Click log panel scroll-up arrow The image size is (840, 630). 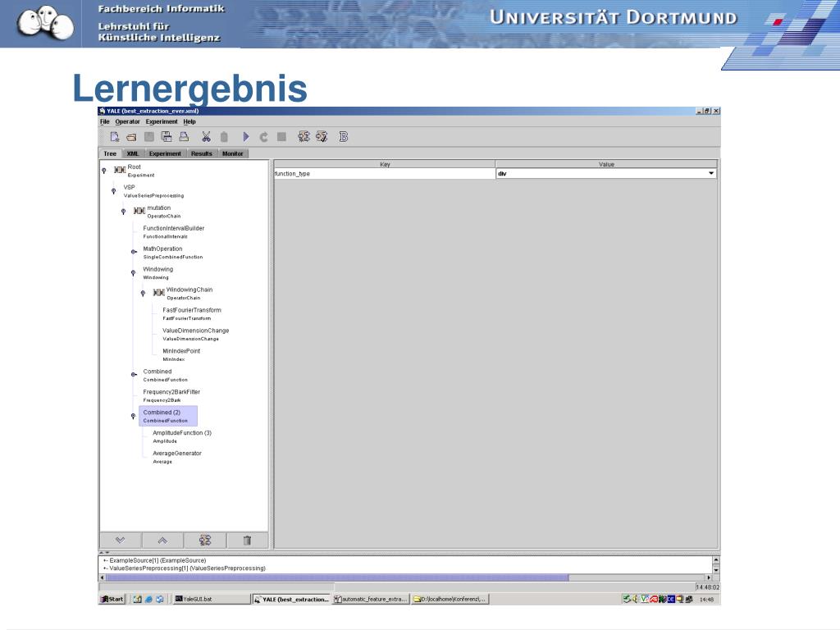coord(715,559)
